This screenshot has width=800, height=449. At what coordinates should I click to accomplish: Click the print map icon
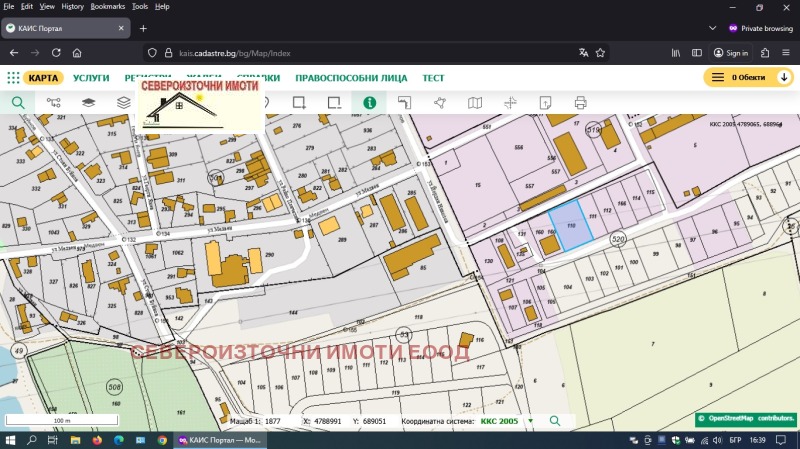(x=580, y=102)
